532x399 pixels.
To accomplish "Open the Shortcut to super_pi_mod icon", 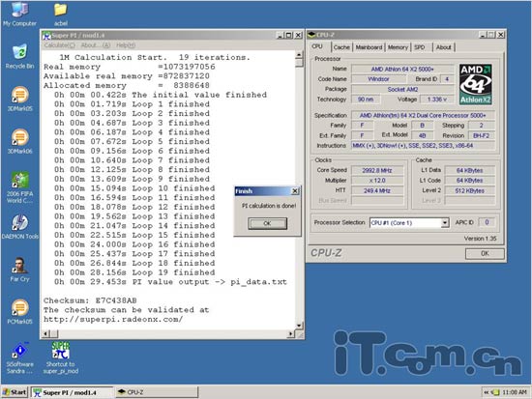I will tap(60, 358).
